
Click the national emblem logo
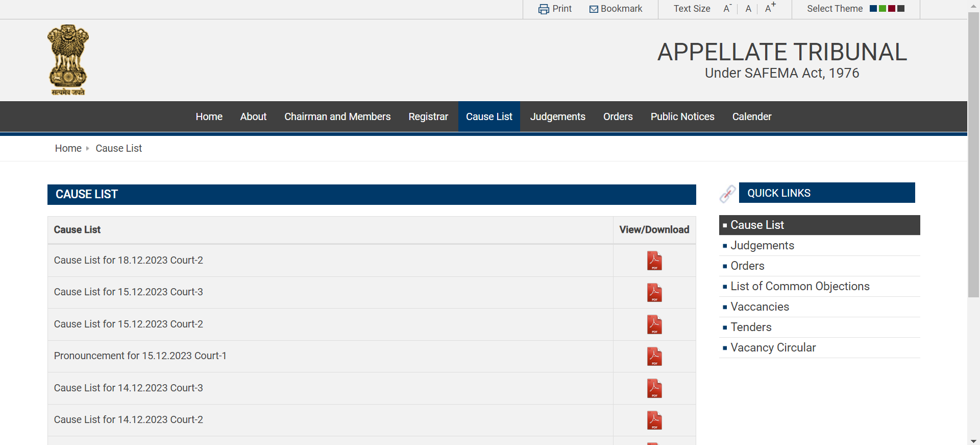pyautogui.click(x=68, y=60)
